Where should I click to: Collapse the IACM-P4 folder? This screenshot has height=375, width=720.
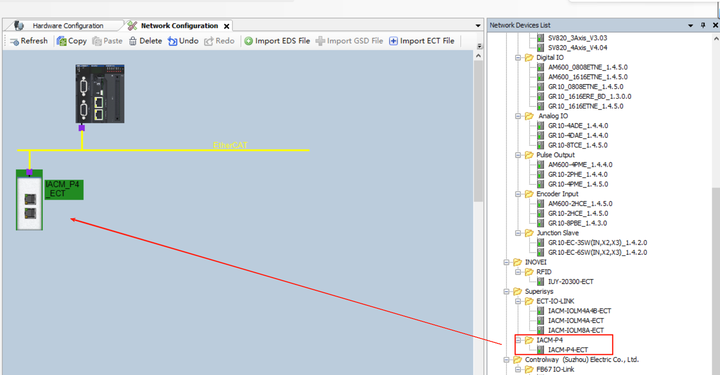coord(518,340)
